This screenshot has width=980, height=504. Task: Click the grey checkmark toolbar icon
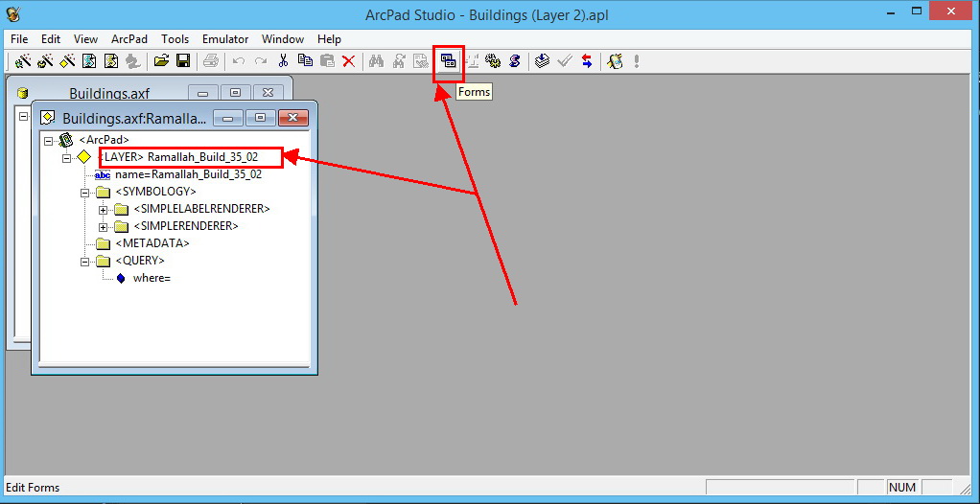tap(565, 60)
